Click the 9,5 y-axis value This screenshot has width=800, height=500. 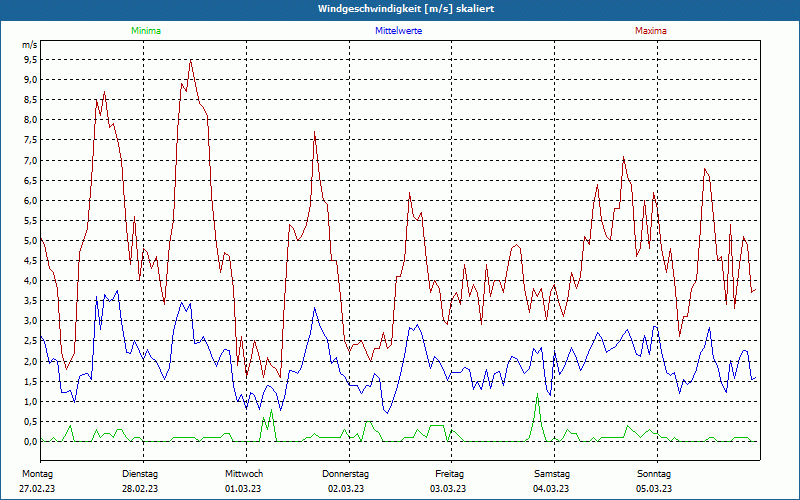pos(31,60)
